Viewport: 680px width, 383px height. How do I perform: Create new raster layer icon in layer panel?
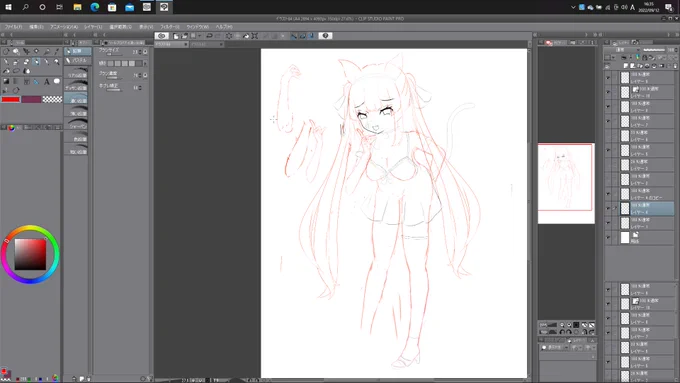(x=625, y=66)
